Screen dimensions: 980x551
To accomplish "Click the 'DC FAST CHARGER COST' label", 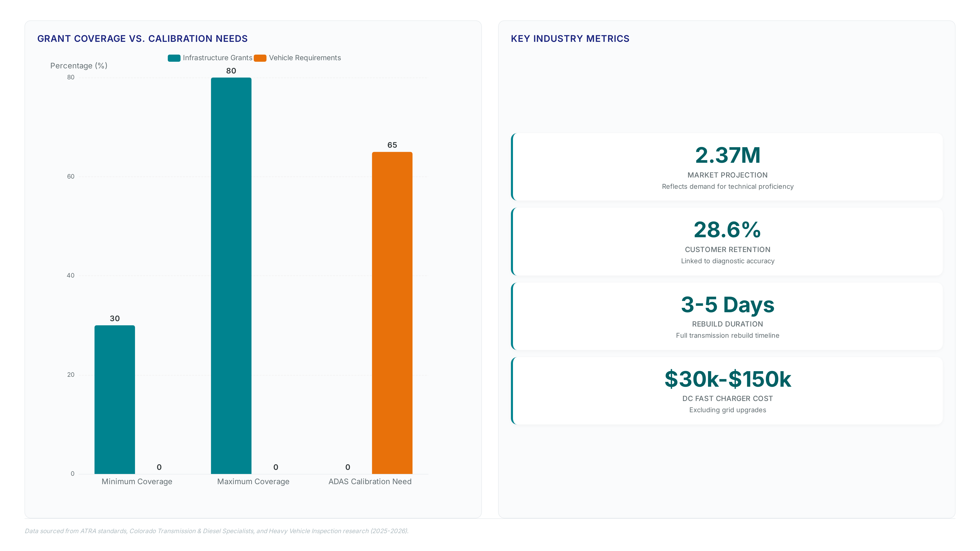I will tap(727, 398).
